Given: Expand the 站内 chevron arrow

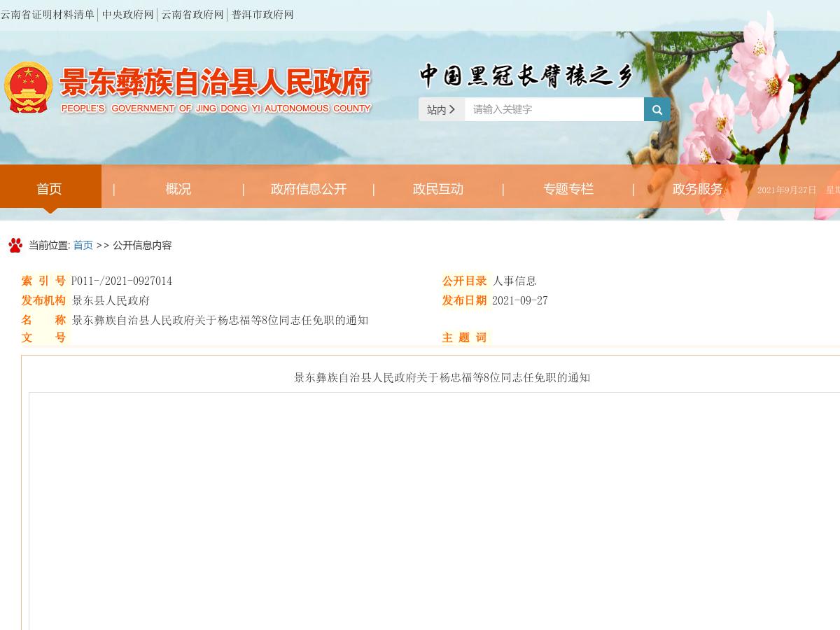Looking at the screenshot, I should [x=451, y=109].
